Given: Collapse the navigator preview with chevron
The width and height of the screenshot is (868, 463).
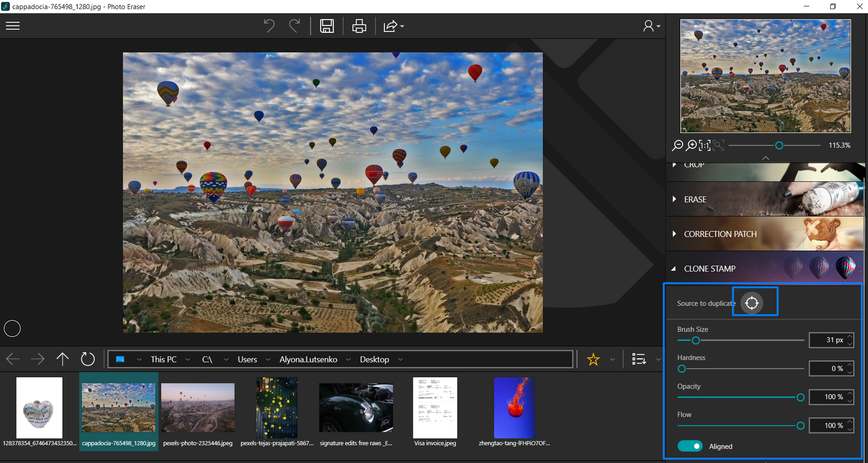Looking at the screenshot, I should click(x=766, y=158).
